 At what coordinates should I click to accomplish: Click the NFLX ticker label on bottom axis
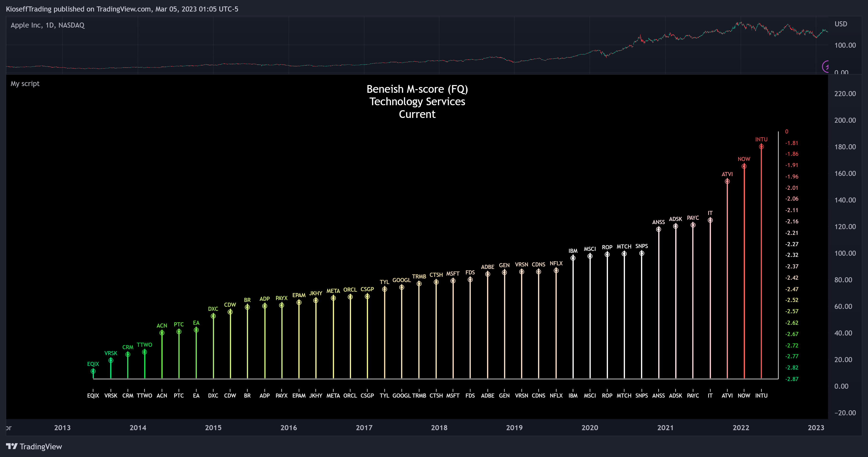[556, 396]
